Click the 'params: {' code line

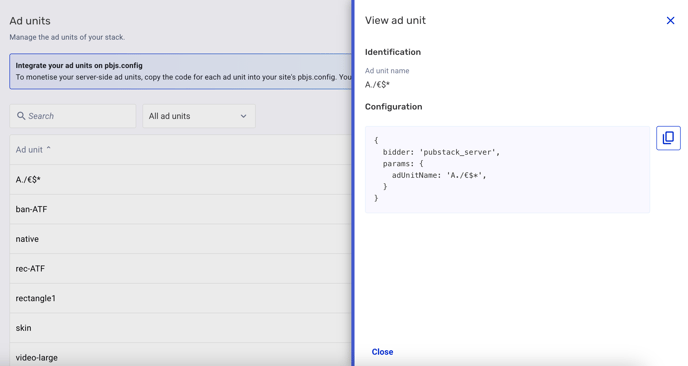[403, 164]
